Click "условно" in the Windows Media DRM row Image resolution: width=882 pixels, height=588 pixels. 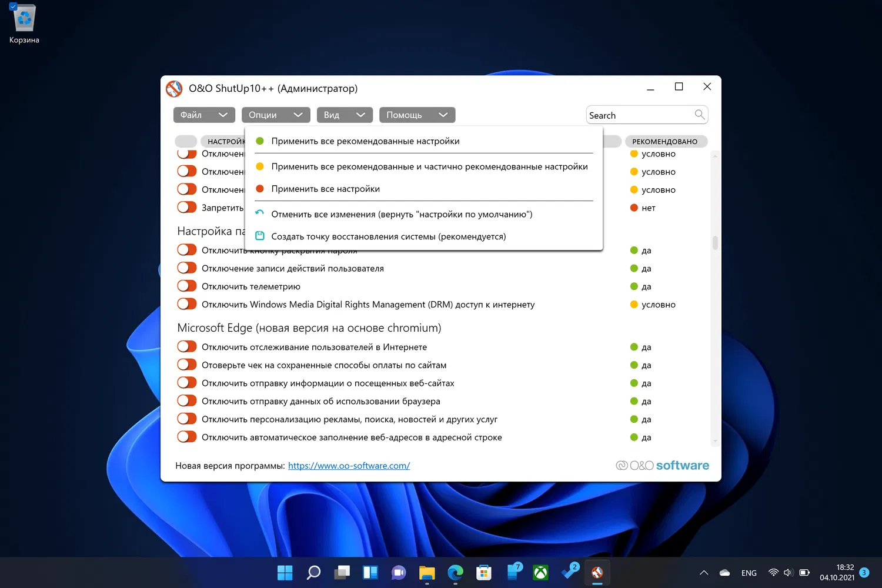pyautogui.click(x=659, y=305)
